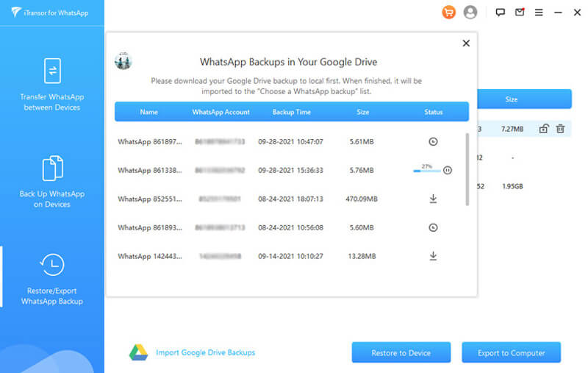Download the WhatsApp 142443 backup
Viewport: 588px width, 373px height.
433,256
